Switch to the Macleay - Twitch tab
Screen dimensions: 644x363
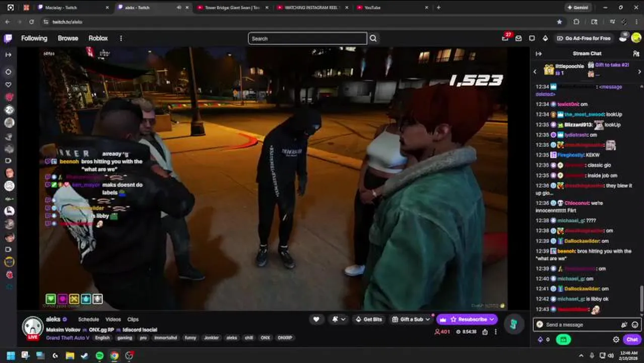coord(73,8)
